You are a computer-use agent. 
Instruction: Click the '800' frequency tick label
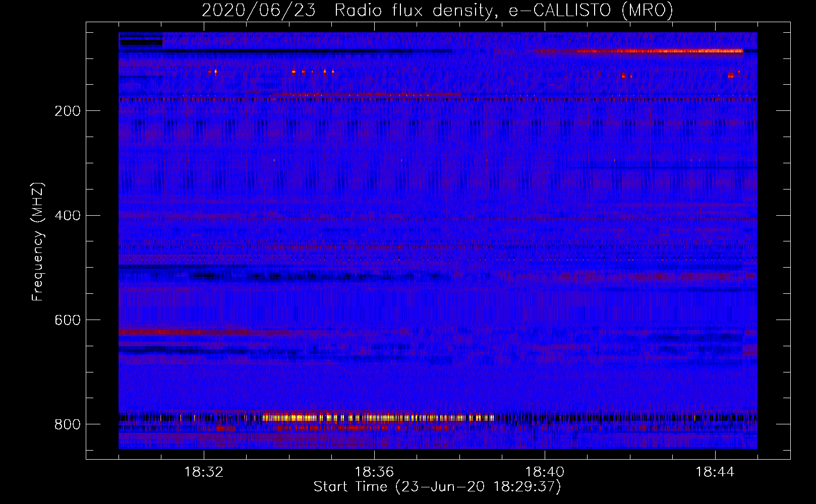coord(68,424)
